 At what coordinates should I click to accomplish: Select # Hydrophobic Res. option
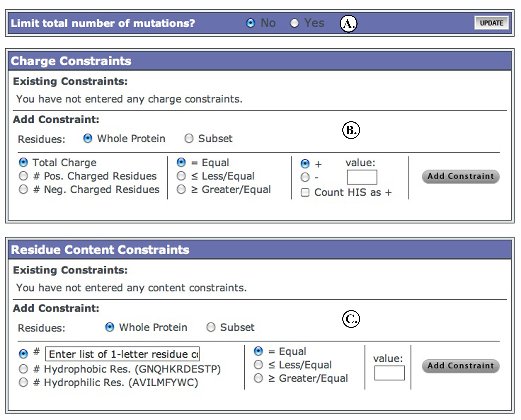(x=23, y=369)
